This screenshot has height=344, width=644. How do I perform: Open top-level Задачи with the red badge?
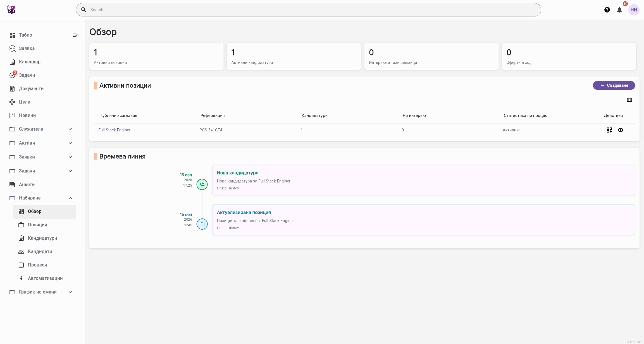(27, 75)
